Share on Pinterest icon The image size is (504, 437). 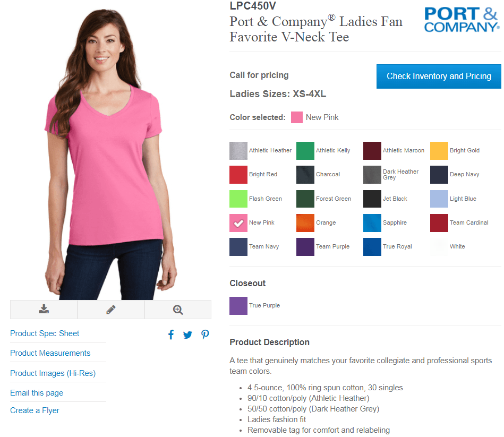(x=205, y=335)
